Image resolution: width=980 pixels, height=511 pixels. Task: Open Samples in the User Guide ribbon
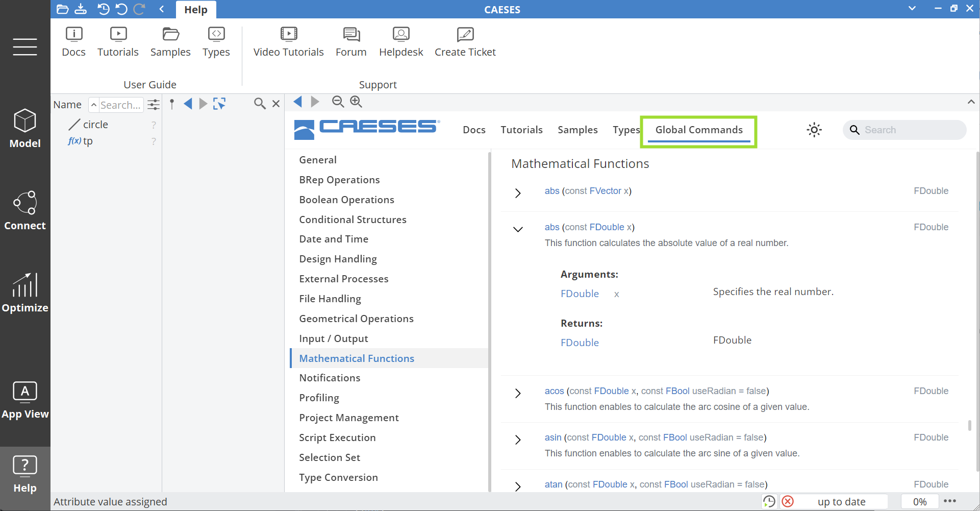pyautogui.click(x=170, y=42)
